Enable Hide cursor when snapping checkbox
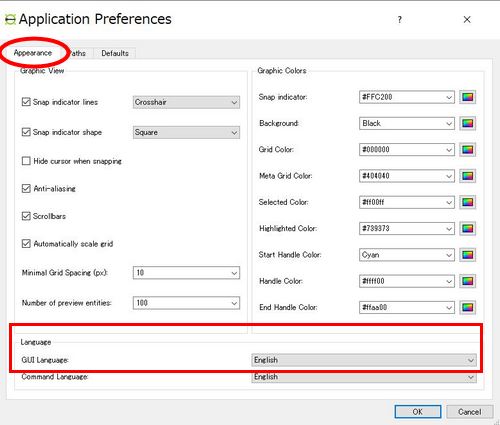Viewport: 500px width, 425px height. pos(26,161)
